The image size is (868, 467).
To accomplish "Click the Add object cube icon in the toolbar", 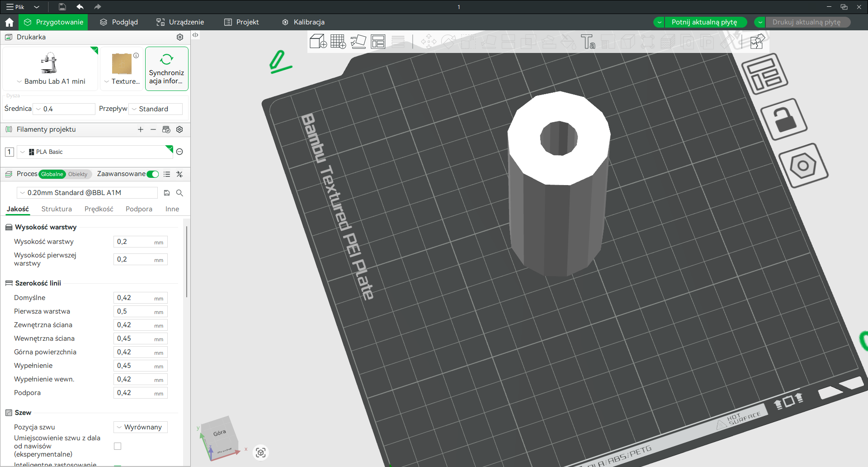I will [x=318, y=42].
